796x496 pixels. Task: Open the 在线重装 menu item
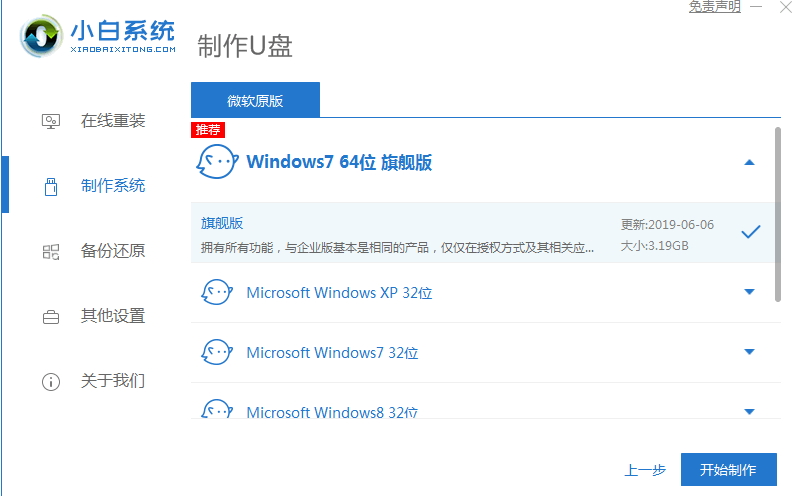click(x=113, y=121)
